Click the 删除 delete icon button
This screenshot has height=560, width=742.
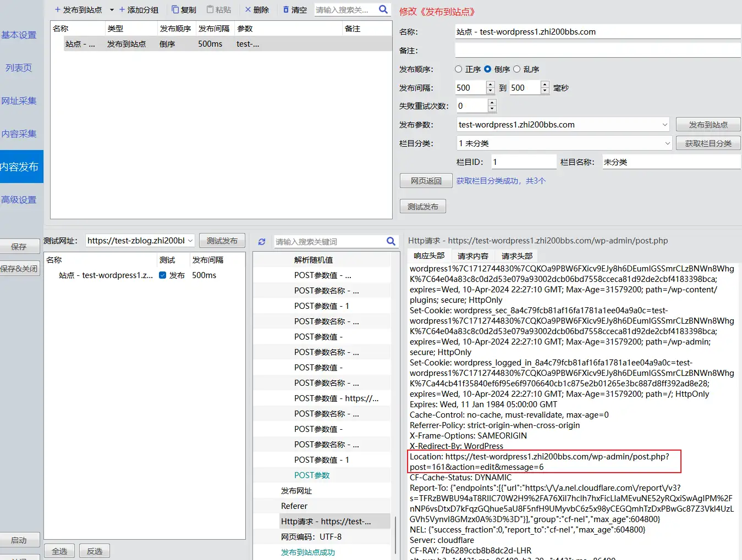click(257, 10)
